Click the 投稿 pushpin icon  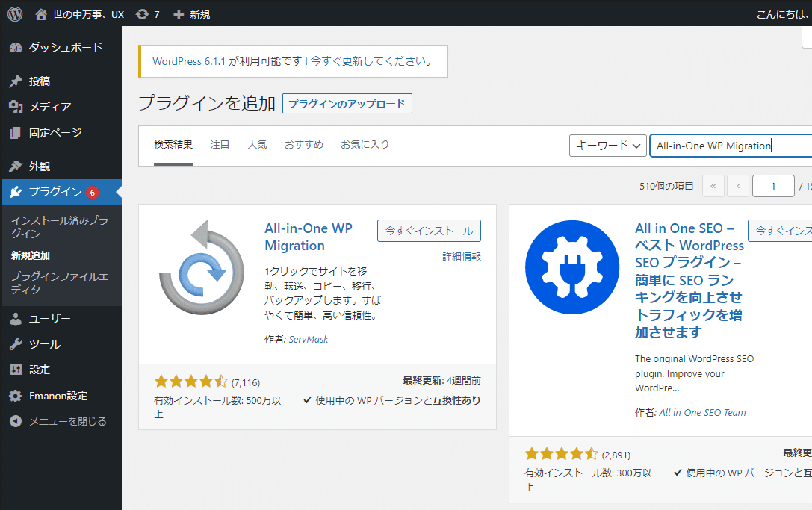(16, 81)
